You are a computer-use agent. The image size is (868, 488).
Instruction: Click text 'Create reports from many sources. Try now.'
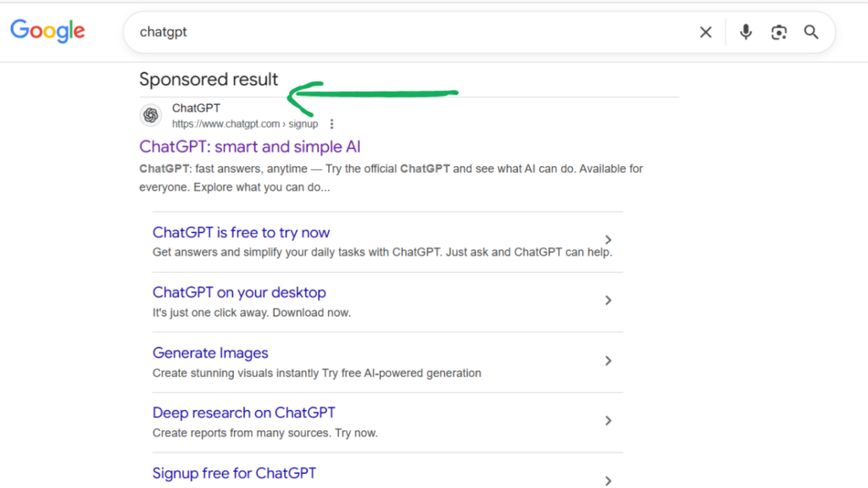[265, 433]
